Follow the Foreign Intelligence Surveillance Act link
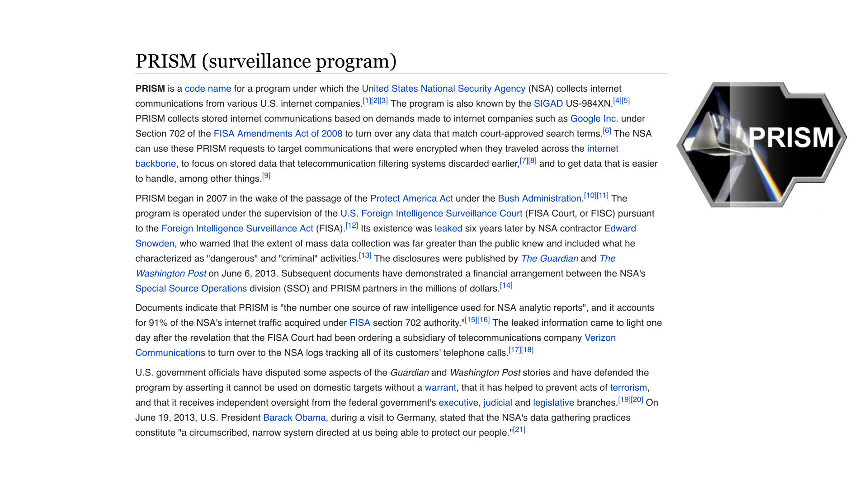 [237, 229]
